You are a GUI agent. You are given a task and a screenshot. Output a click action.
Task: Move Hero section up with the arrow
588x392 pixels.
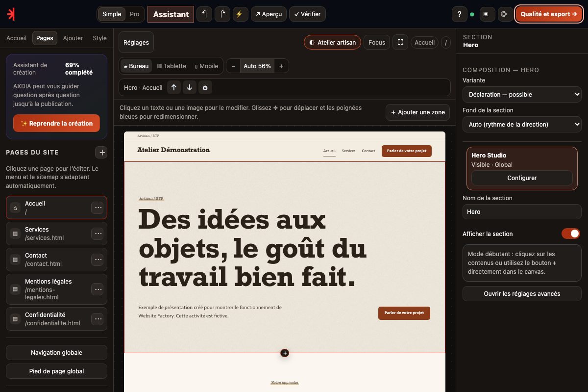point(174,87)
